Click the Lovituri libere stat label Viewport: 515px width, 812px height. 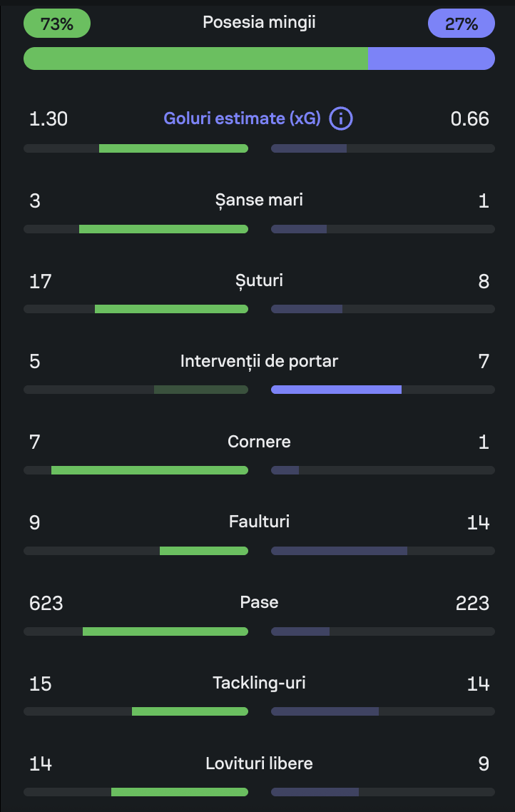259,763
